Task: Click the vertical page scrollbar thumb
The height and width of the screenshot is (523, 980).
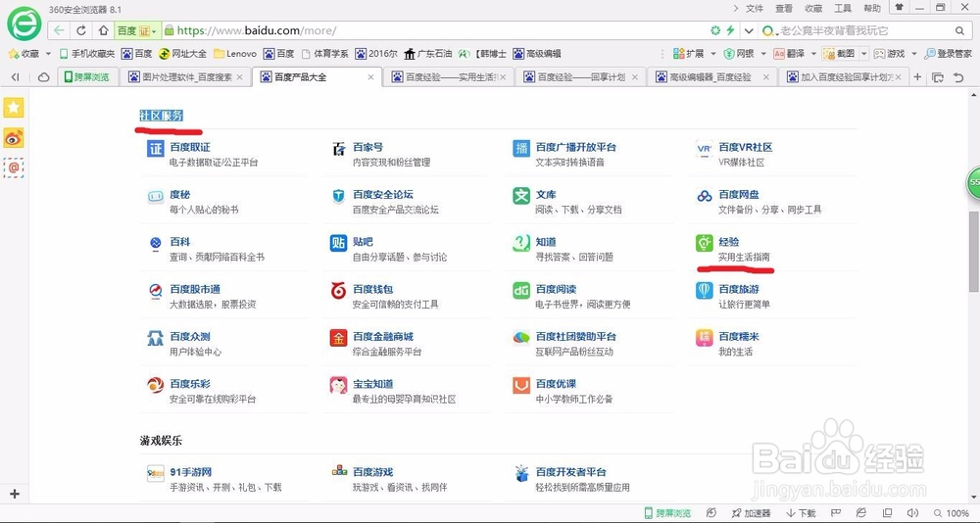Action: coord(974,252)
